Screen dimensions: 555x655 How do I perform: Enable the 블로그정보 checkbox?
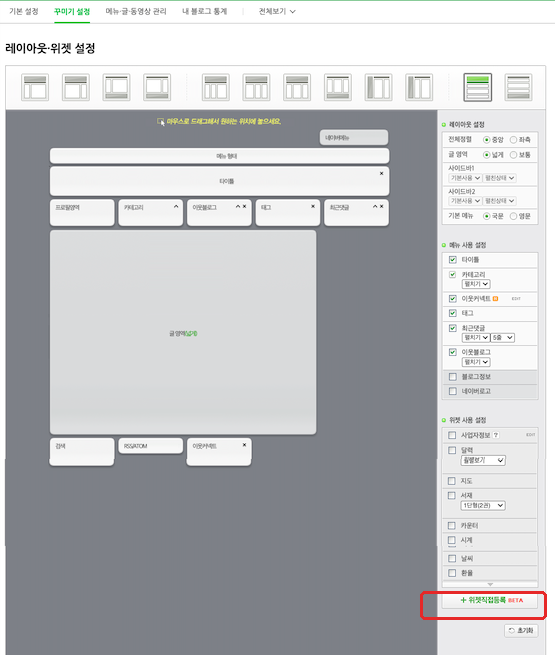pyautogui.click(x=453, y=377)
